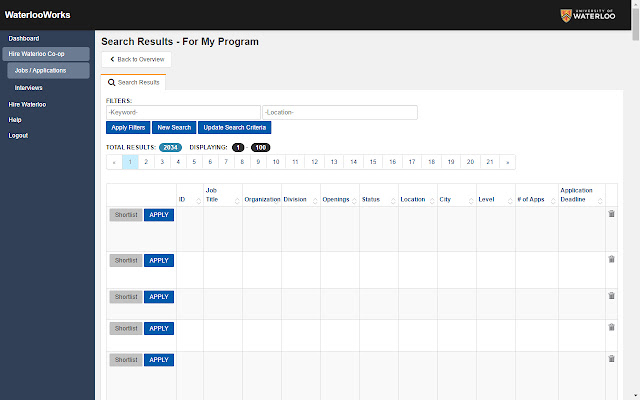
Task: Open Help in the sidebar
Action: [15, 120]
